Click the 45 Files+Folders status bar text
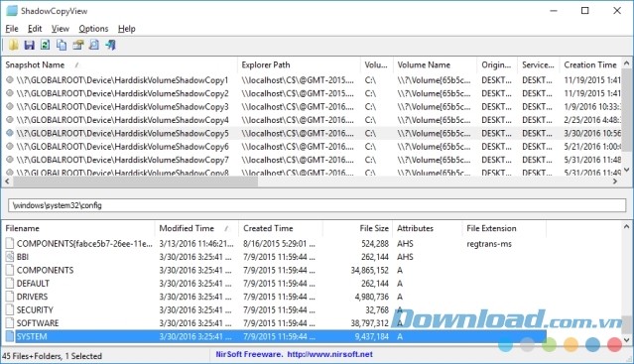The image size is (634, 364). 52,356
